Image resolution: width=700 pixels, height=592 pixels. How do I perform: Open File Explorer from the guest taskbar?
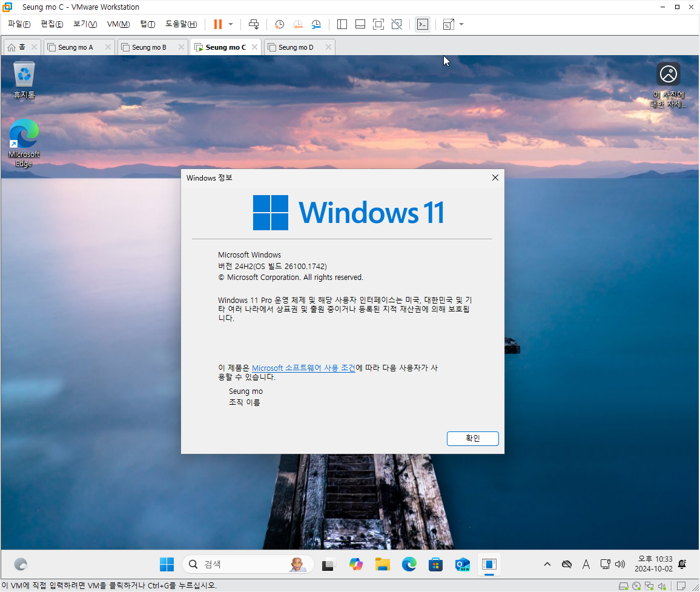383,564
